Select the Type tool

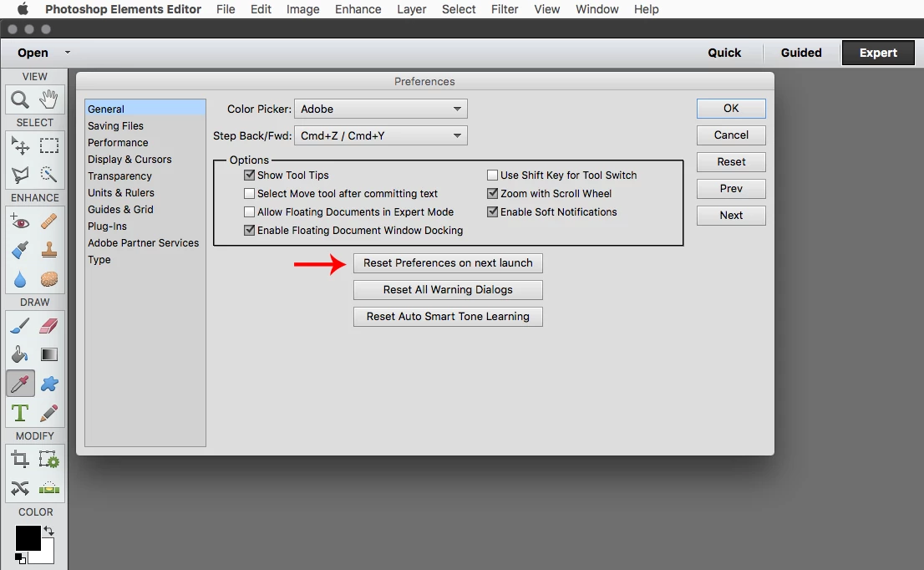pyautogui.click(x=20, y=413)
